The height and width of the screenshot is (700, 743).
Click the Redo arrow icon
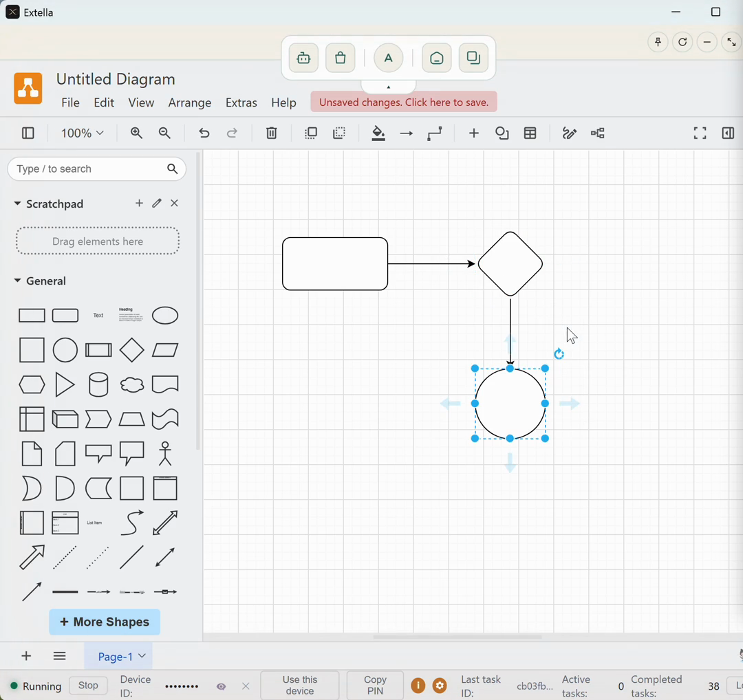232,133
